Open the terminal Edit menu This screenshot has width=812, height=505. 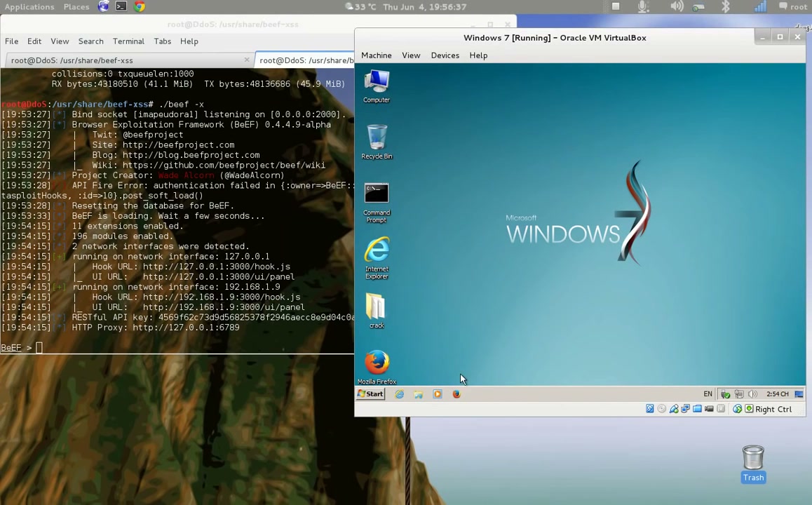[34, 41]
